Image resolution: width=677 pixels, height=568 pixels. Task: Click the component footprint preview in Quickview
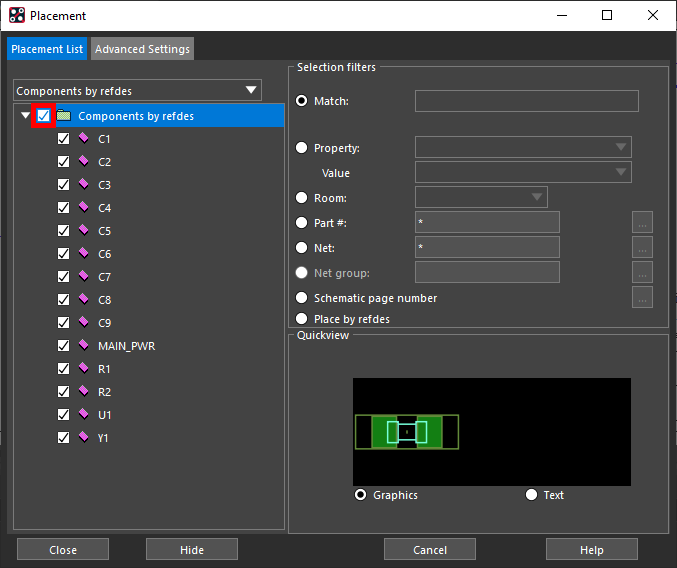pyautogui.click(x=407, y=432)
